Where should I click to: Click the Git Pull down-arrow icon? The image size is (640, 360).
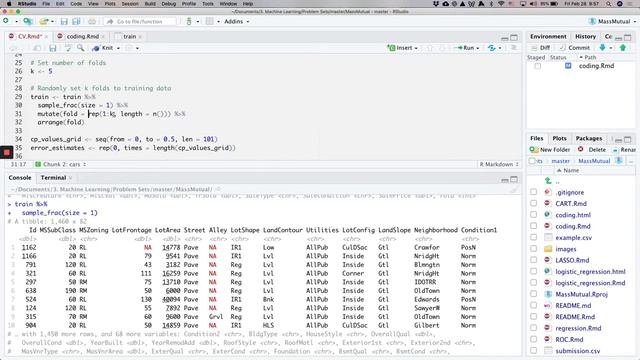pos(602,48)
